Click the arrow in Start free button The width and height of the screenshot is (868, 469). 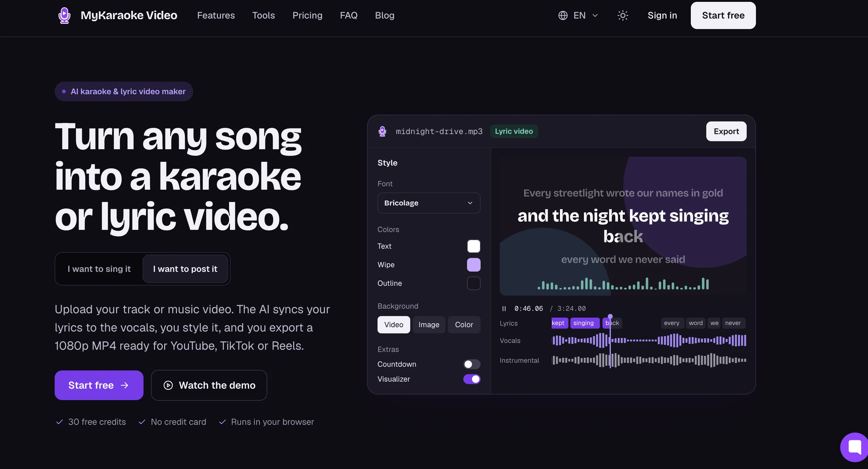click(x=125, y=385)
